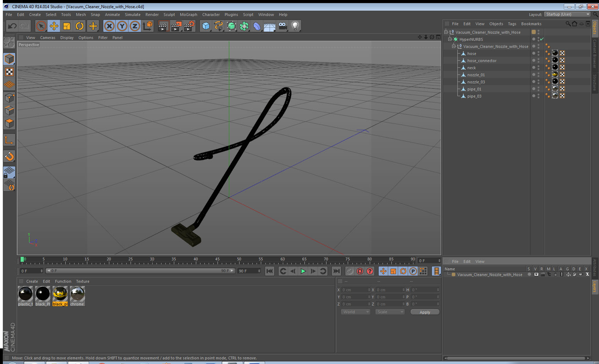Click Record Active Objects button

350,271
